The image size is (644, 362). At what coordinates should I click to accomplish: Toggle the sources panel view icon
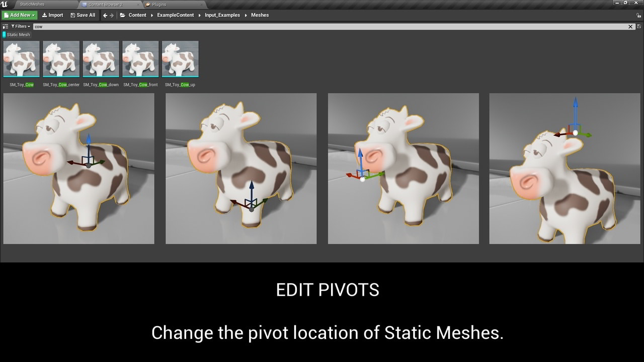pyautogui.click(x=6, y=26)
